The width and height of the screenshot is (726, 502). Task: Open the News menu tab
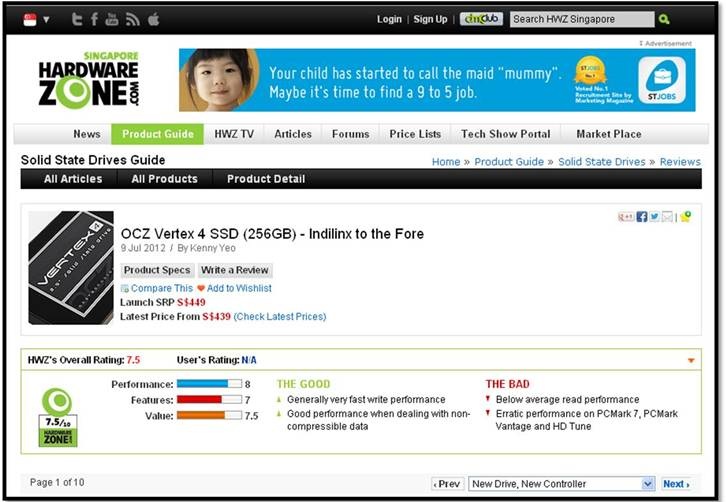coord(87,134)
